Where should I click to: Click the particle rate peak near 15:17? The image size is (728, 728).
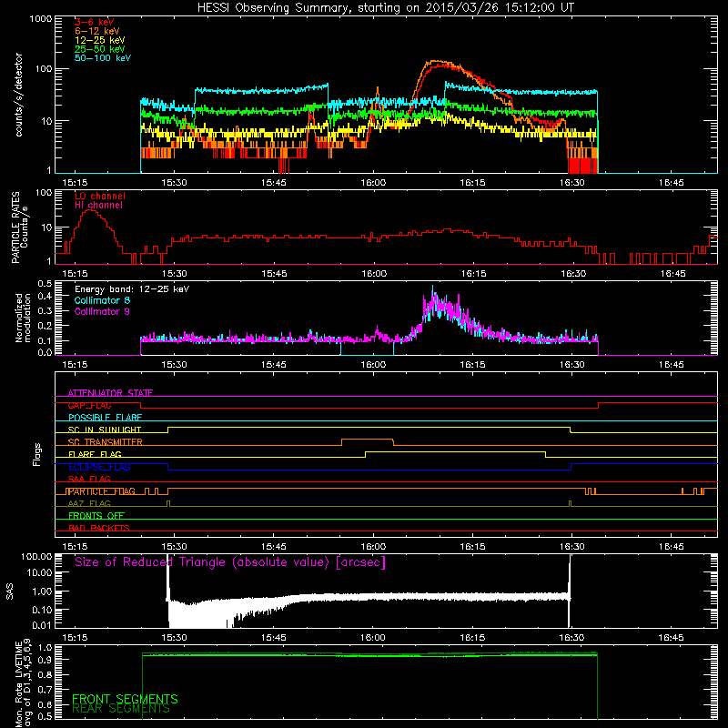89,212
